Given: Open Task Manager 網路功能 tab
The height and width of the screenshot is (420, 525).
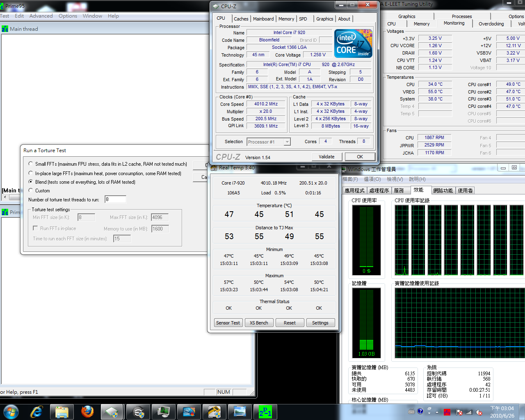Looking at the screenshot, I should (443, 191).
